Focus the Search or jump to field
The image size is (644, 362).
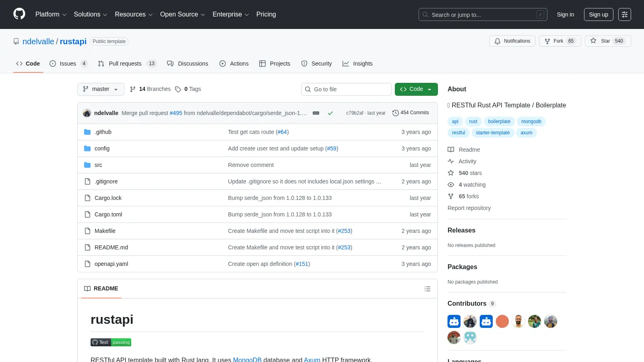[483, 14]
